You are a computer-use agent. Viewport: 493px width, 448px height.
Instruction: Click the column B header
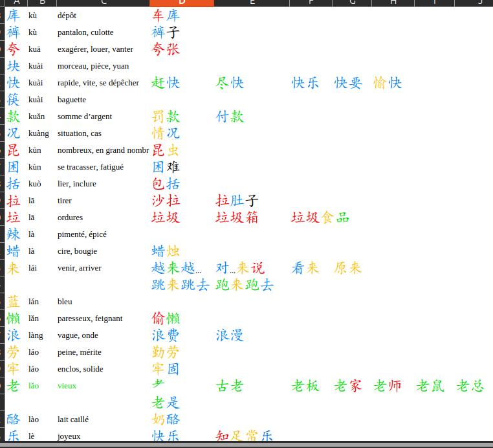coord(39,3)
